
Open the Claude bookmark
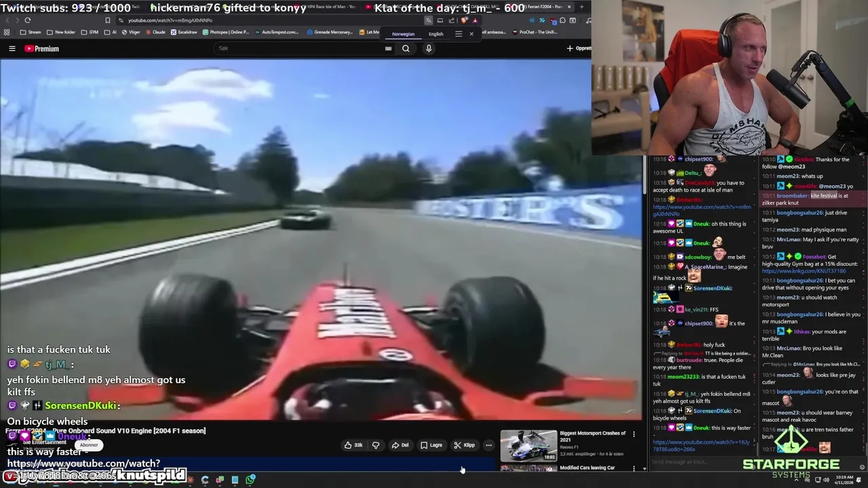(155, 32)
